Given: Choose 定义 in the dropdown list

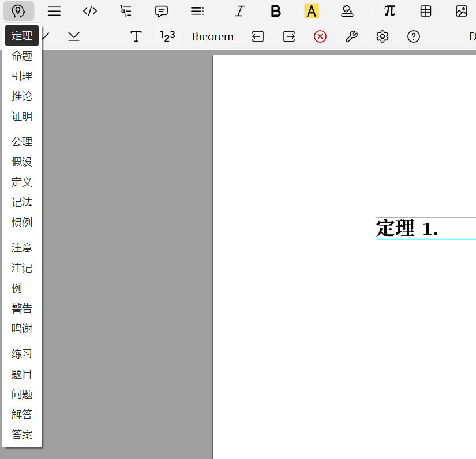Looking at the screenshot, I should (x=22, y=182).
